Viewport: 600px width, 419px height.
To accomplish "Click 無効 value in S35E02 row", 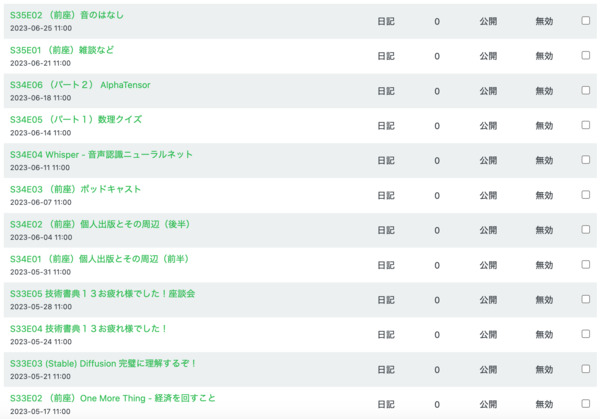I will tap(544, 21).
